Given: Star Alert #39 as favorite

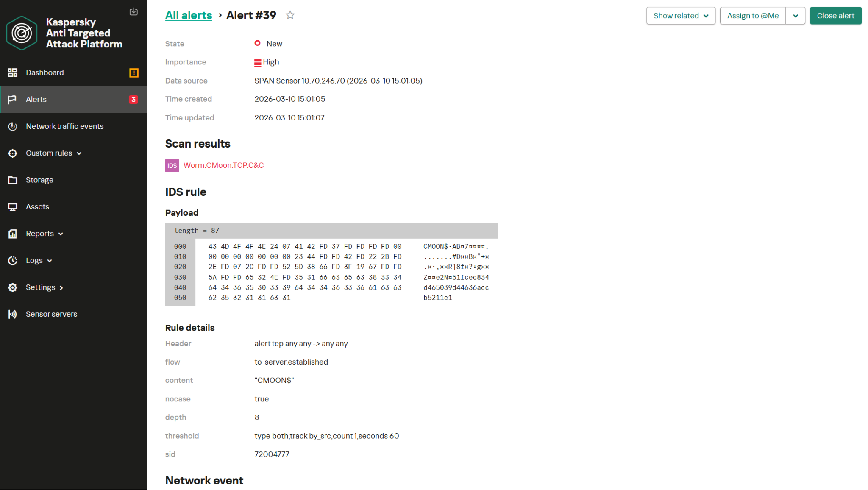Looking at the screenshot, I should pyautogui.click(x=290, y=15).
